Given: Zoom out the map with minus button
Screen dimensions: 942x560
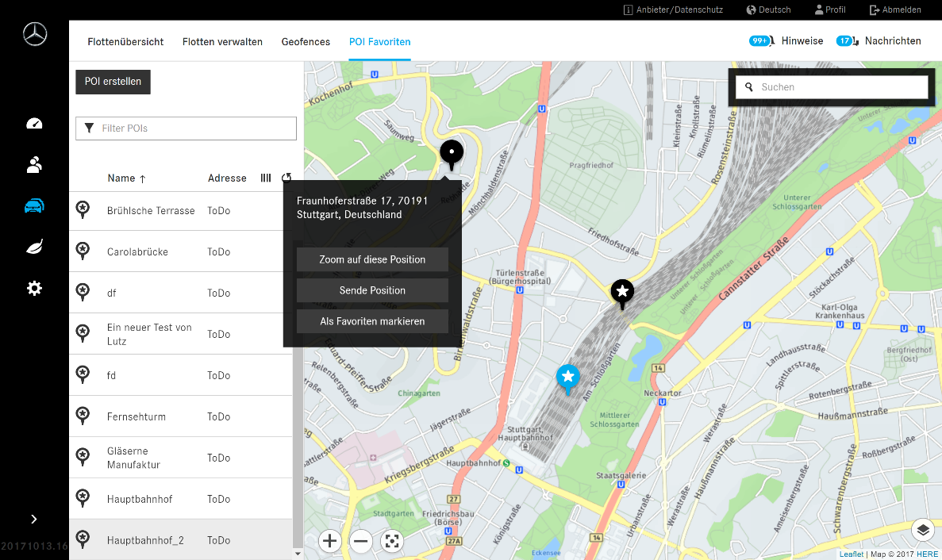Looking at the screenshot, I should point(361,542).
